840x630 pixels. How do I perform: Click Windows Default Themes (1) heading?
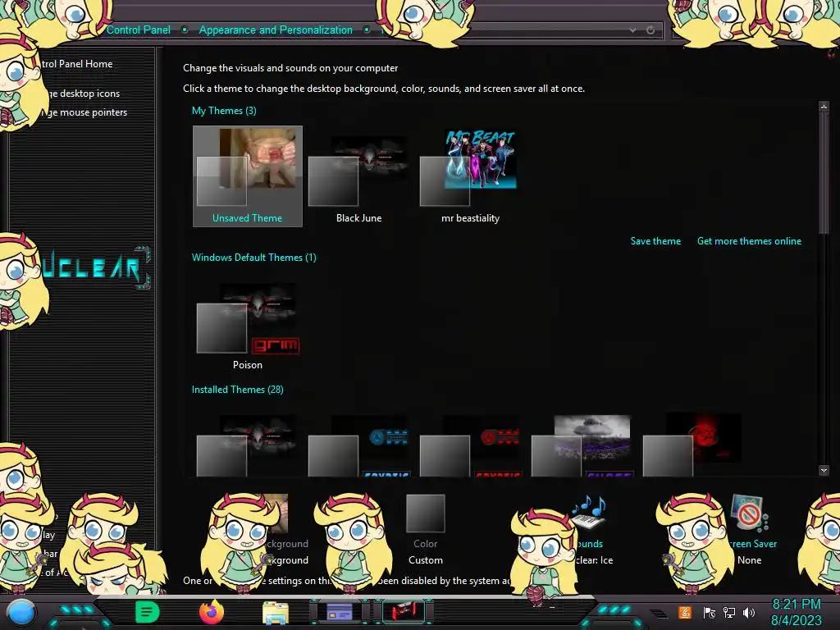click(254, 258)
